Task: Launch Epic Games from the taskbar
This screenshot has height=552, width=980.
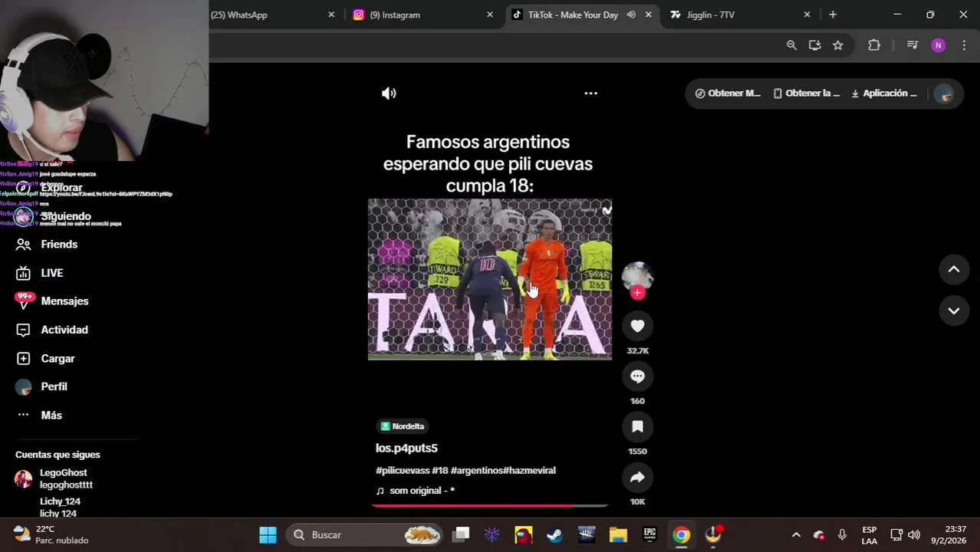Action: coord(649,535)
